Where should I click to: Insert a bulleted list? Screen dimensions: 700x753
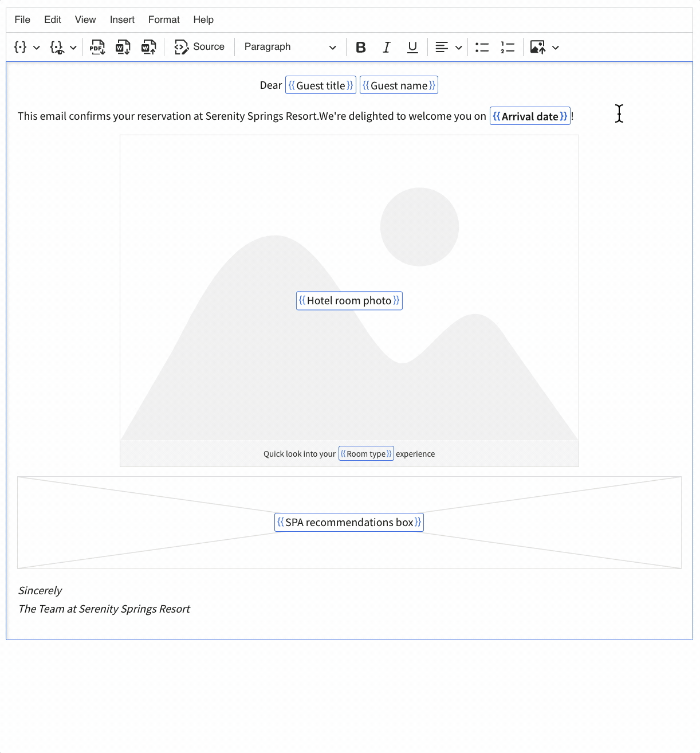coord(482,47)
